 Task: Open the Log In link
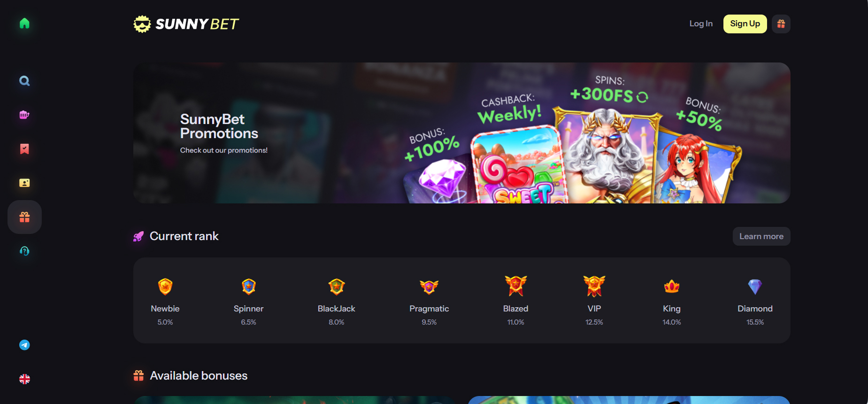click(x=701, y=23)
